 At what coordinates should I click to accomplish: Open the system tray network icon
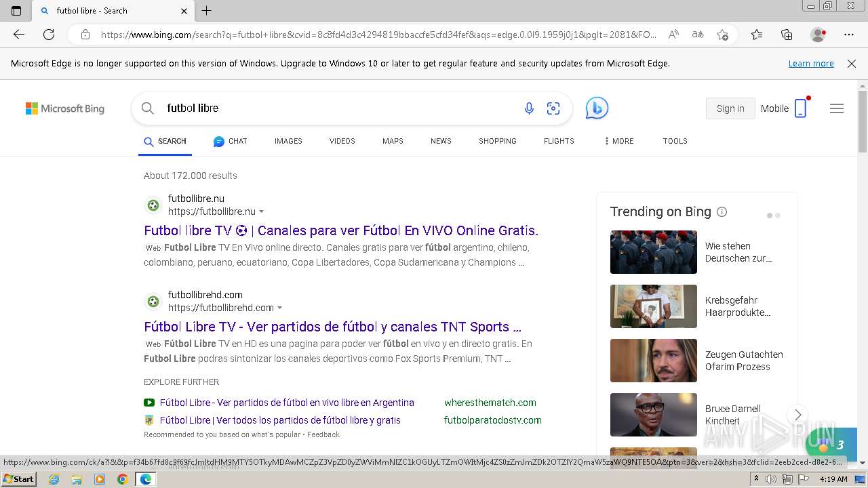(787, 479)
